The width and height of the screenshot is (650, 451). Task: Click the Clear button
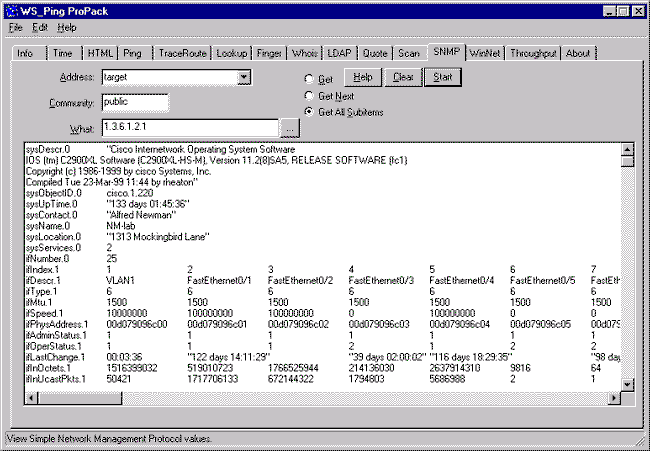click(x=403, y=76)
